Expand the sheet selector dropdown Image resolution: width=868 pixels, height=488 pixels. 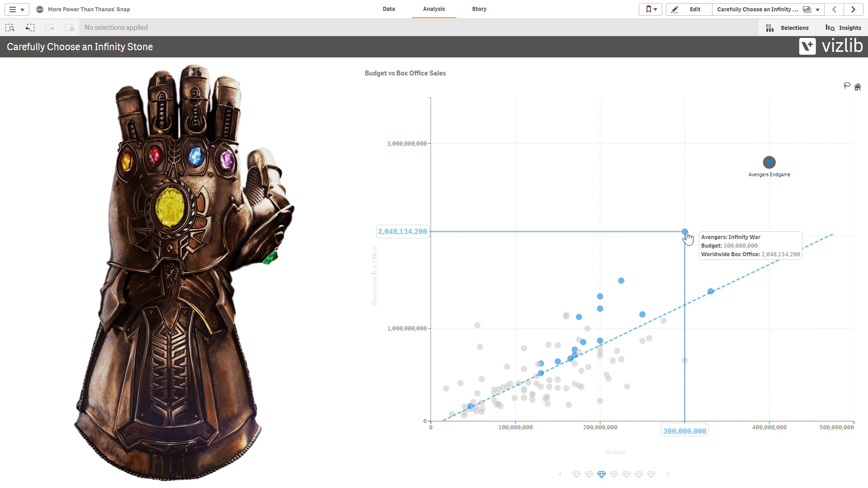769,9
